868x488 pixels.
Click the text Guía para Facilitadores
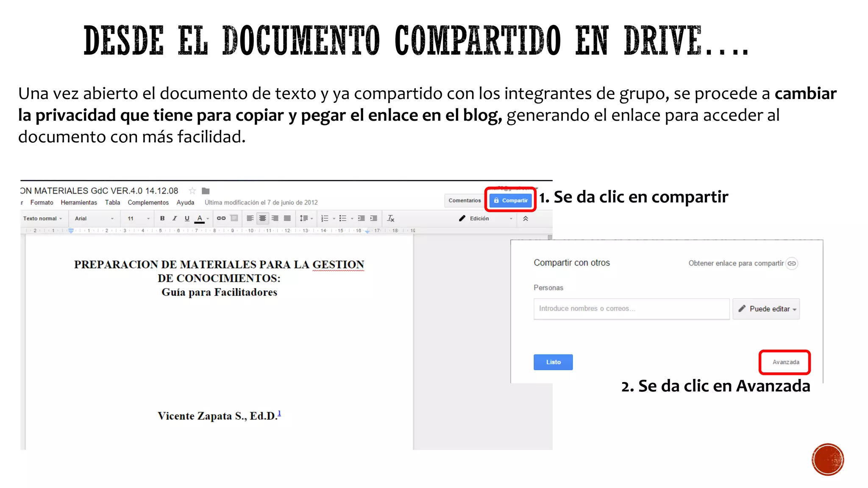tap(219, 292)
